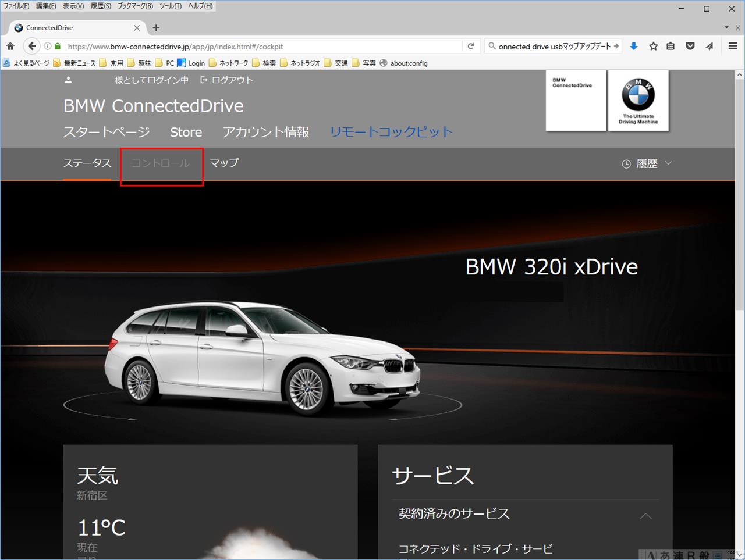This screenshot has height=560, width=745.
Task: Open the ネットラジオ bookmark folder
Action: pos(300,63)
